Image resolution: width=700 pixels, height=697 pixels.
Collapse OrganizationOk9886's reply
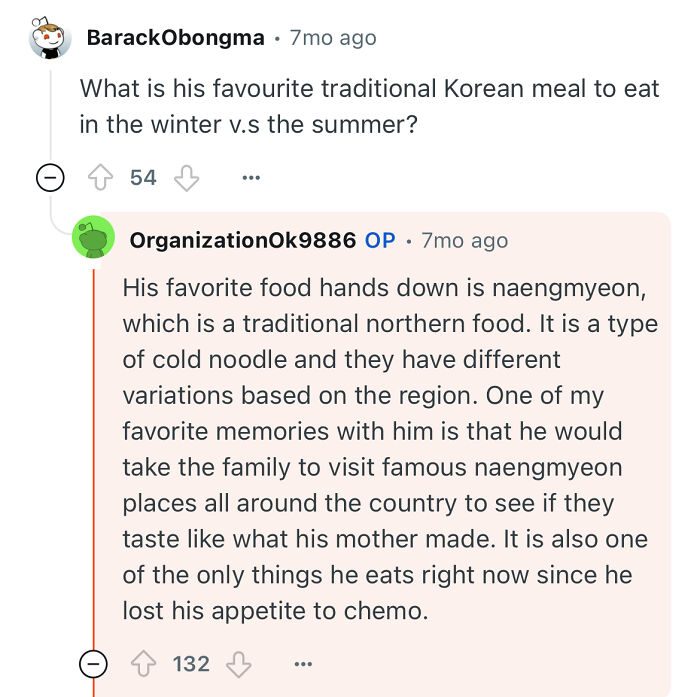[93, 664]
